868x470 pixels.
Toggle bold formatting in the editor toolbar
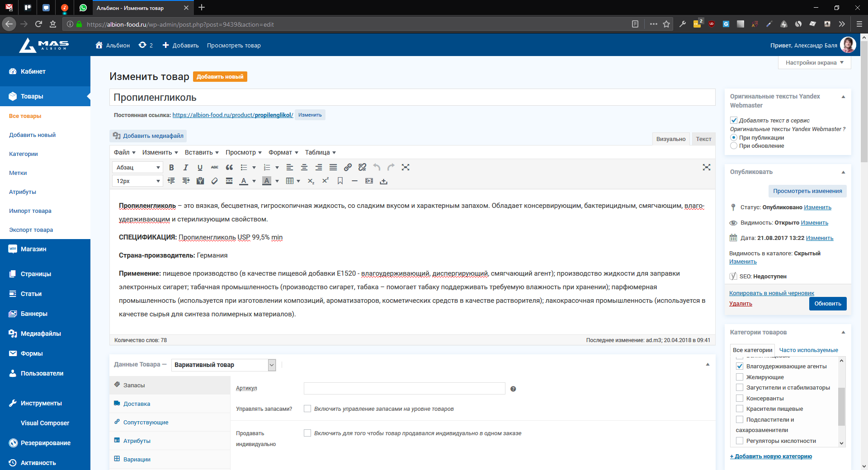coord(171,168)
